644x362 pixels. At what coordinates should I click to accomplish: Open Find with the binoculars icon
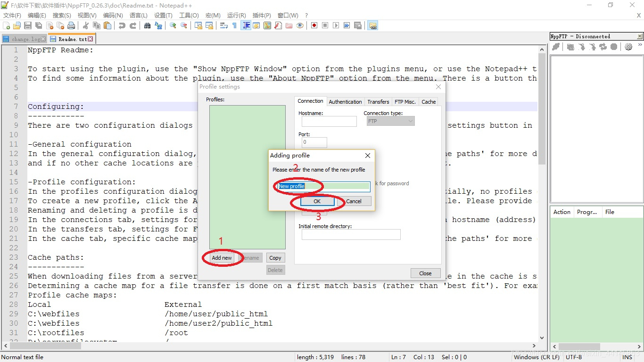click(147, 25)
